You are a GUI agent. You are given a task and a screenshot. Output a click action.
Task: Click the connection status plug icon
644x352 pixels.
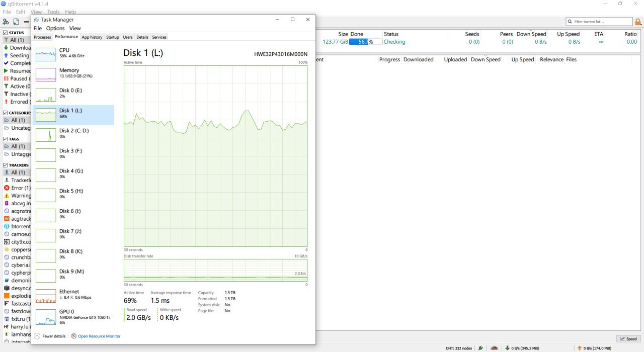pos(480,348)
